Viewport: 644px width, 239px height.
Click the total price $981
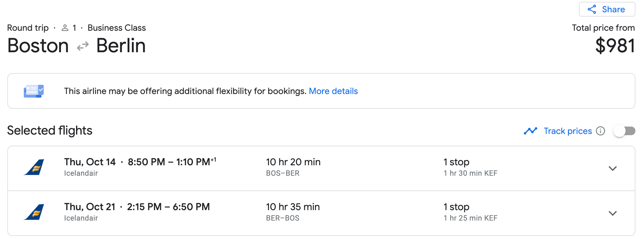tap(615, 46)
